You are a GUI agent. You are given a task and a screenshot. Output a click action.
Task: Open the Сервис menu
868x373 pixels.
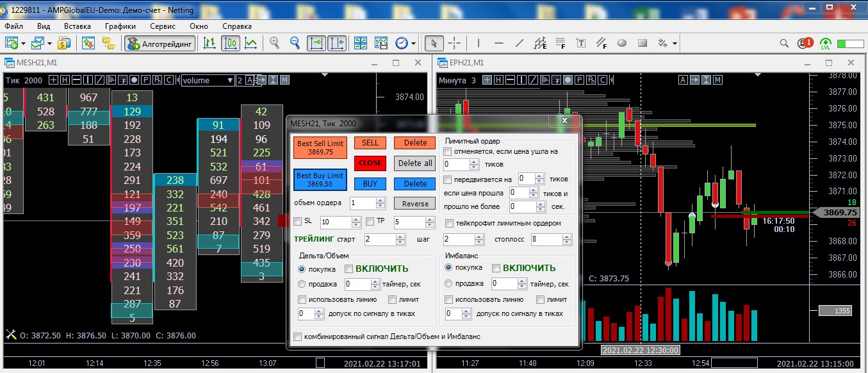[x=163, y=26]
